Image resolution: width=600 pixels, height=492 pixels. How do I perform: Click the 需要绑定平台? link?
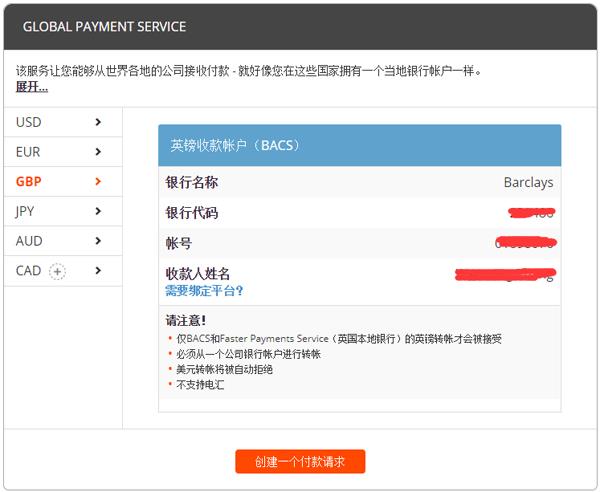204,291
